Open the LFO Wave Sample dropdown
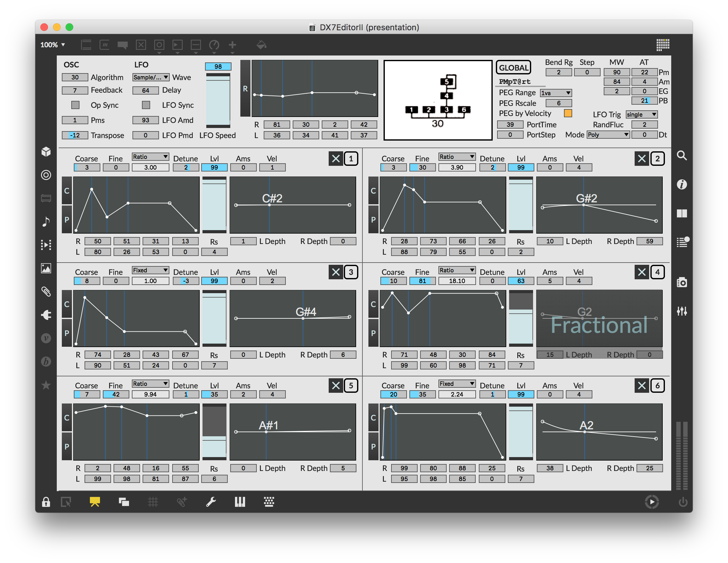 tap(151, 77)
